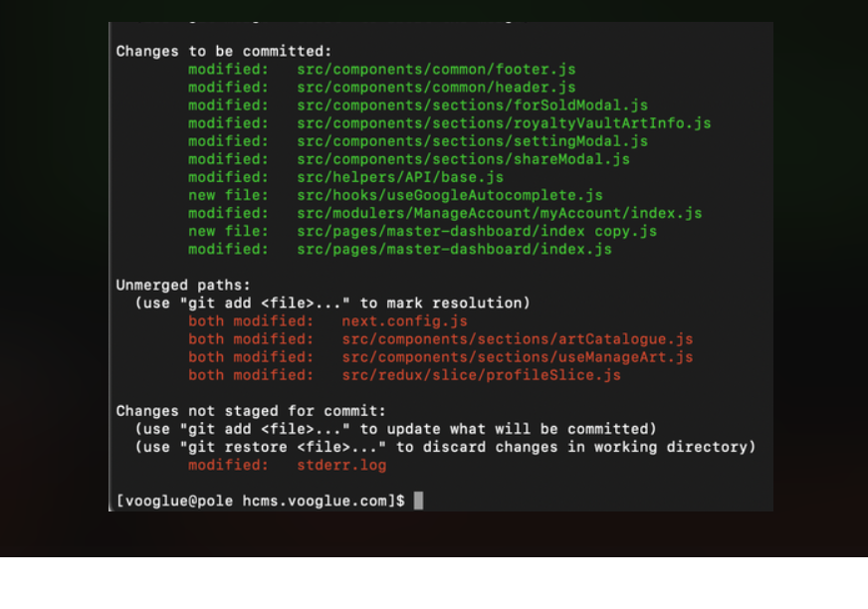Viewport: 868px width, 609px height.
Task: Click the unmerged useManageArt.js path
Action: point(518,357)
